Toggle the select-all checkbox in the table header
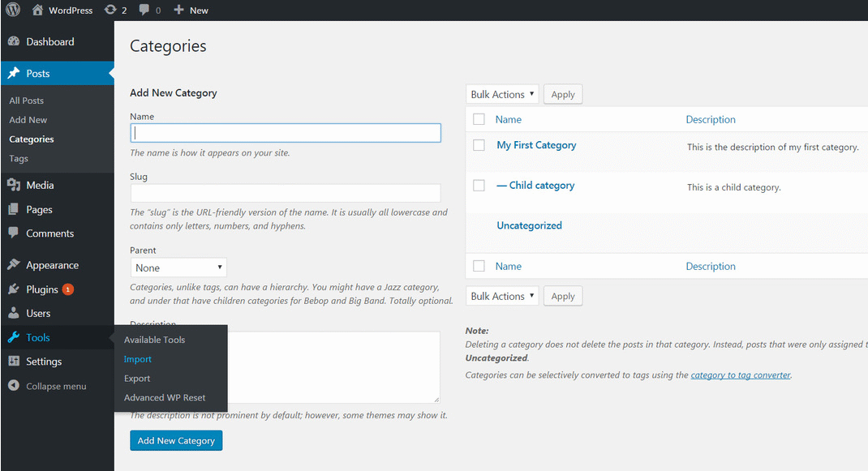This screenshot has width=868, height=471. point(479,119)
